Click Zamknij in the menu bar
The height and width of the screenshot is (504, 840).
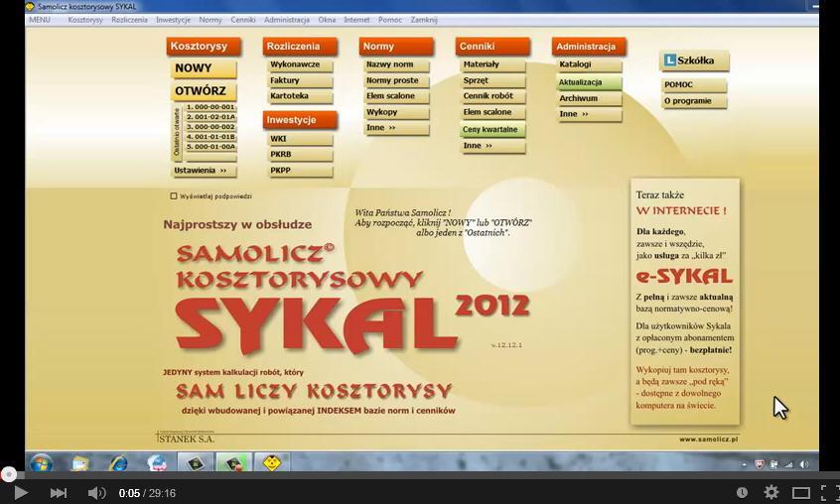coord(424,20)
